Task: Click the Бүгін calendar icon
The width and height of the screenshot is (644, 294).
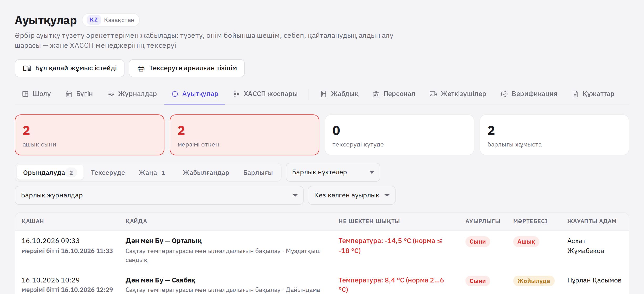Action: point(69,94)
